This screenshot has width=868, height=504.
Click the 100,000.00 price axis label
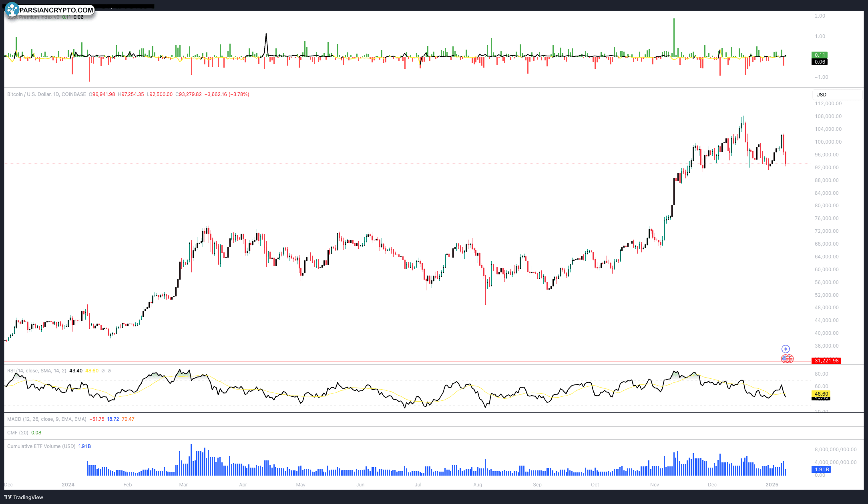pyautogui.click(x=828, y=142)
